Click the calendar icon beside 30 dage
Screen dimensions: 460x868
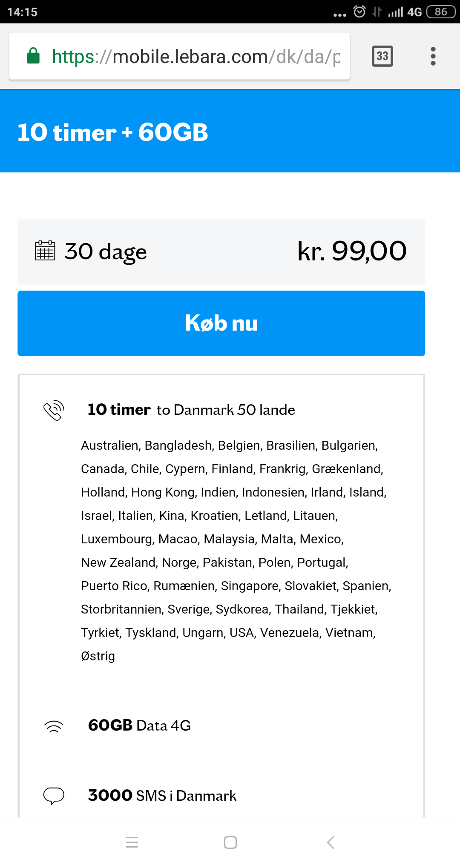(x=45, y=251)
